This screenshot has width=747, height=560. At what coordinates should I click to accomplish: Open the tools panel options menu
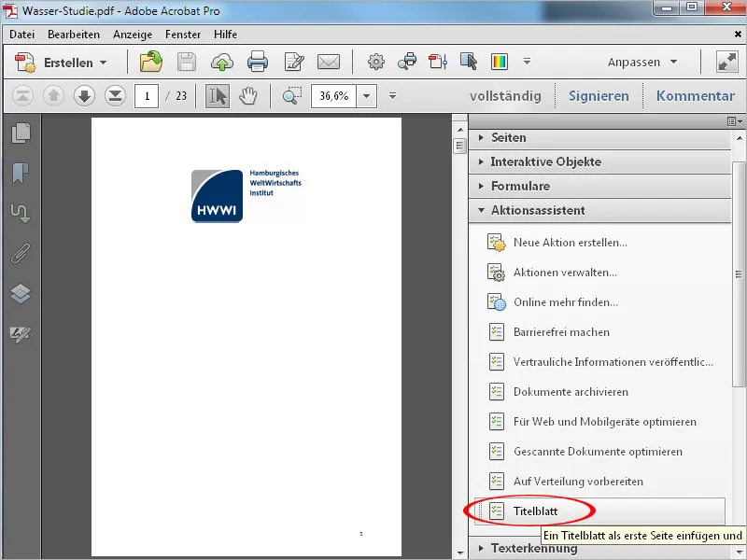click(x=735, y=122)
